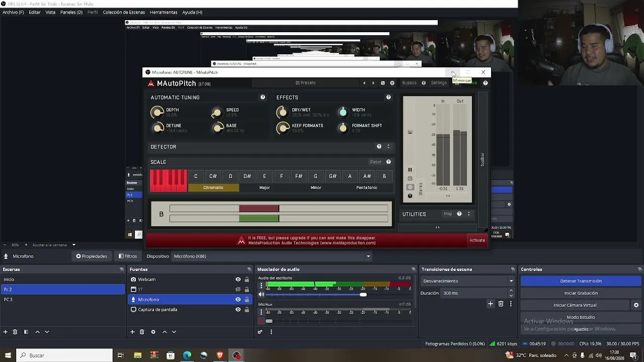644x362 pixels.
Task: Open the Editar menu
Action: (35, 12)
